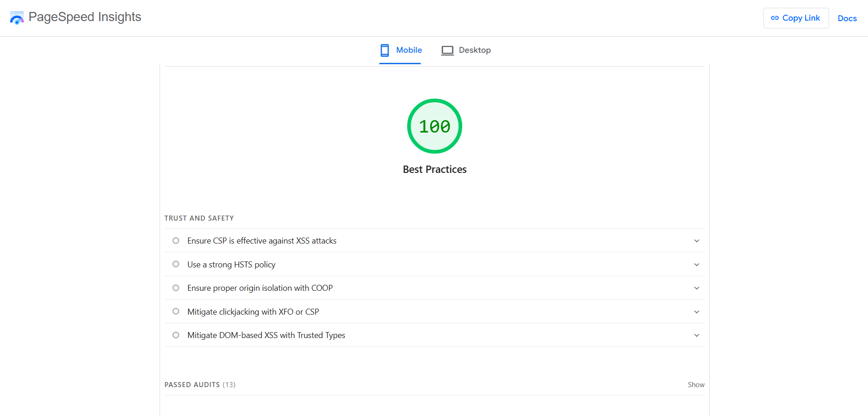Screen dimensions: 868x416
Task: Click the status circle beside the CSP audit
Action: [x=176, y=240]
